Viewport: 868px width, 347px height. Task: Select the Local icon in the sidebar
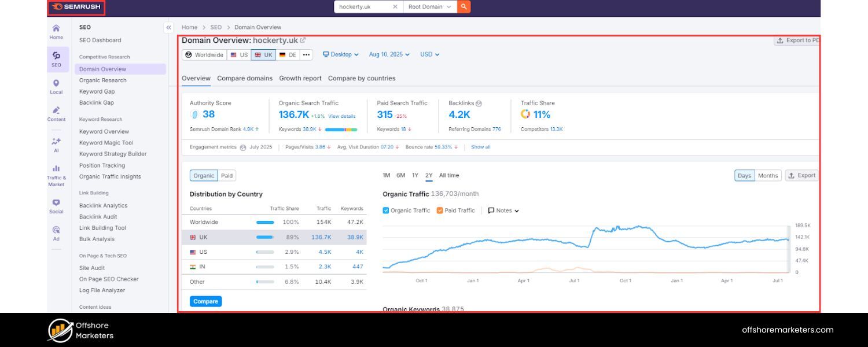(x=56, y=87)
